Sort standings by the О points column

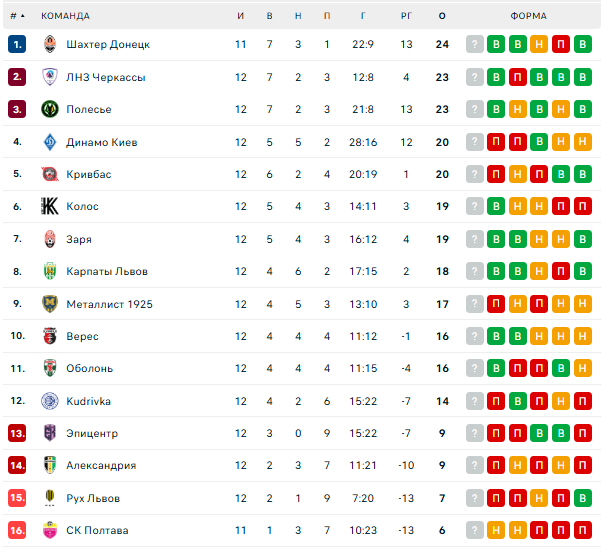pos(442,16)
